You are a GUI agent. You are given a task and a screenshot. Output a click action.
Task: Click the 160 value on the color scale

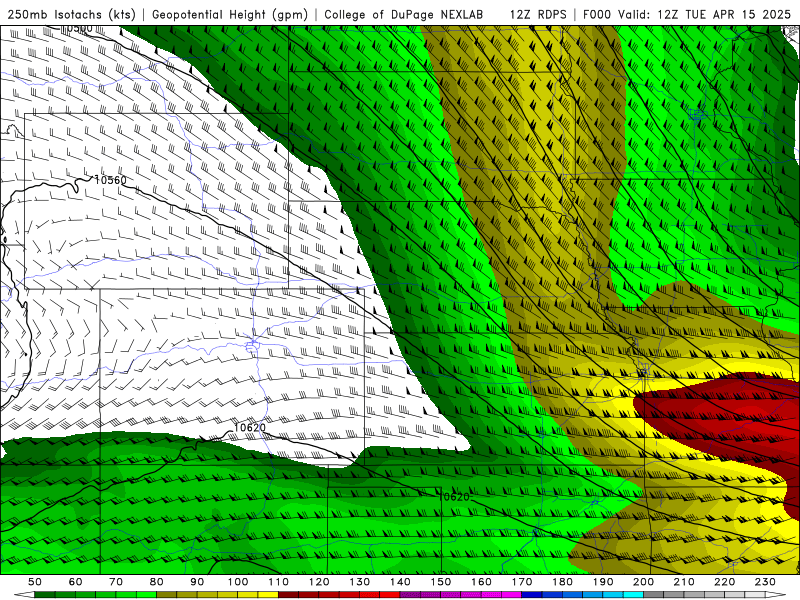(482, 582)
